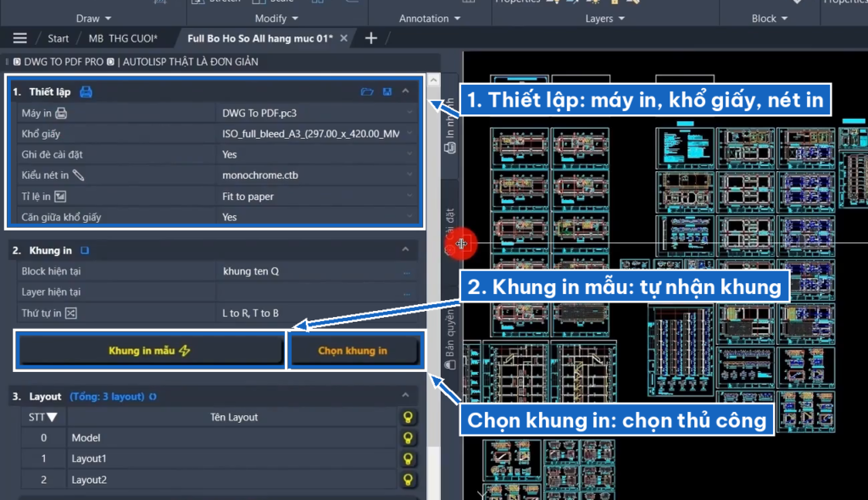Add a new drawing tab with plus icon
Screen dimensions: 868x500
tap(371, 38)
